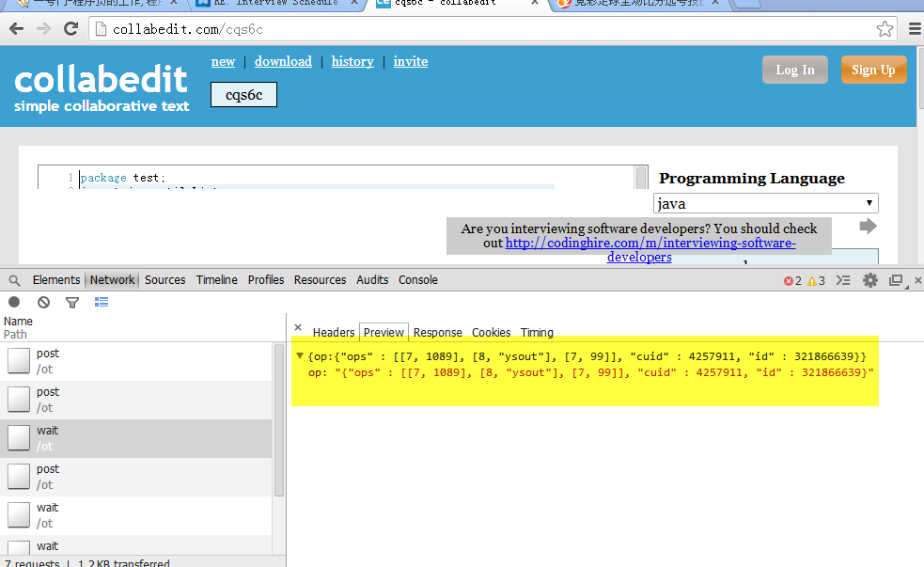Toggle the large request rows view
This screenshot has width=924, height=567.
[102, 303]
